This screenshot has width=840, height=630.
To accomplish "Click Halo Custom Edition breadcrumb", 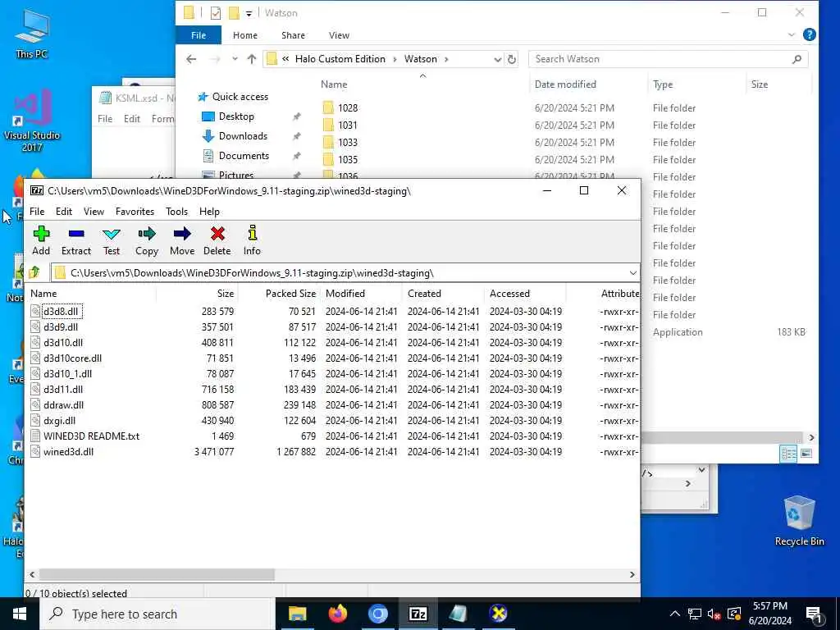I will click(x=340, y=59).
